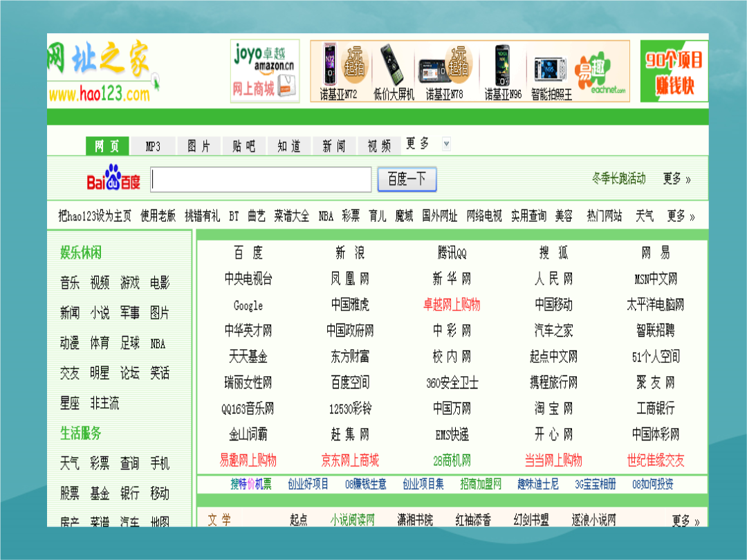
Task: Open the Google site link
Action: [248, 306]
